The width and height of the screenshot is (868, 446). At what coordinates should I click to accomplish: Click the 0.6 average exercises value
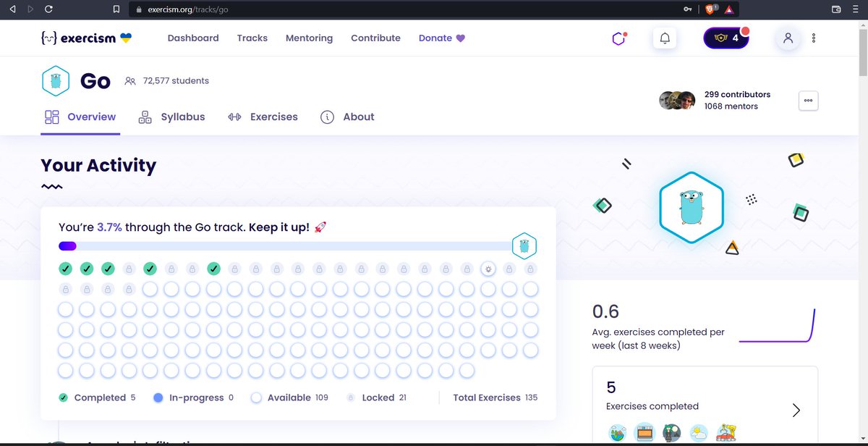(x=605, y=312)
